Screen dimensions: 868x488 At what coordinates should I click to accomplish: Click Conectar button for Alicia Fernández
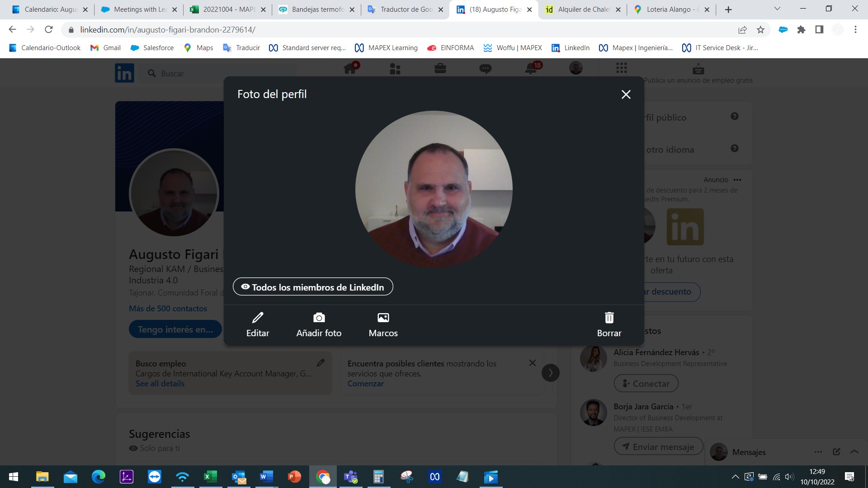point(646,384)
